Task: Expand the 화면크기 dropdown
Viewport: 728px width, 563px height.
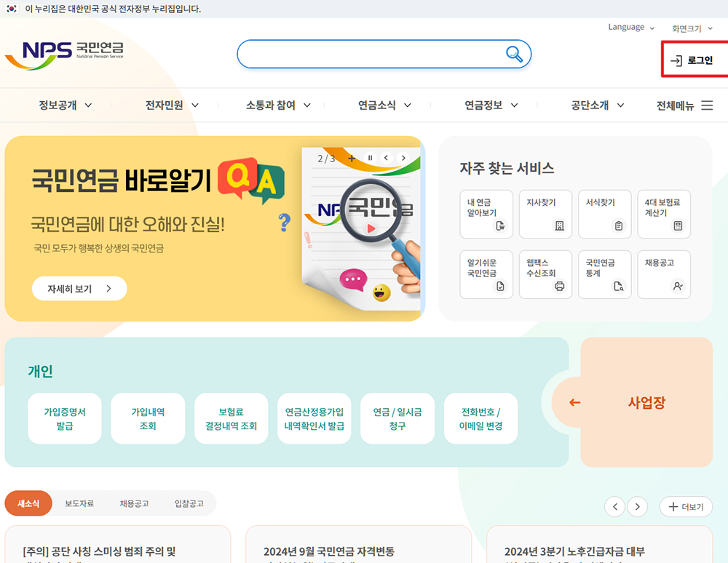Action: (689, 29)
